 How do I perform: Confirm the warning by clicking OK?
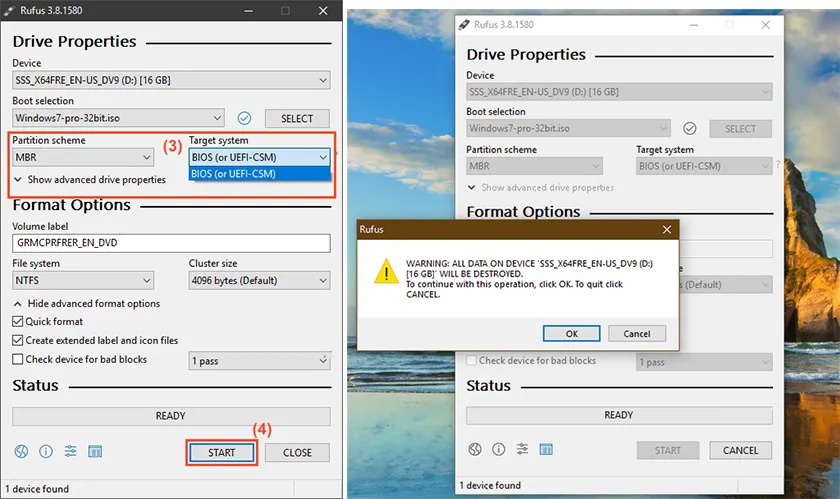tap(571, 334)
